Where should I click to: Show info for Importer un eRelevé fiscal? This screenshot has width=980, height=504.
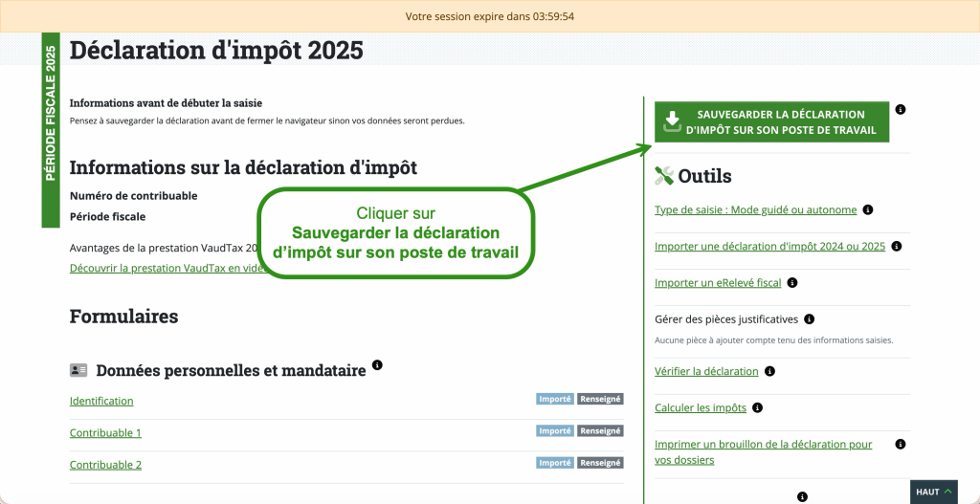(792, 283)
